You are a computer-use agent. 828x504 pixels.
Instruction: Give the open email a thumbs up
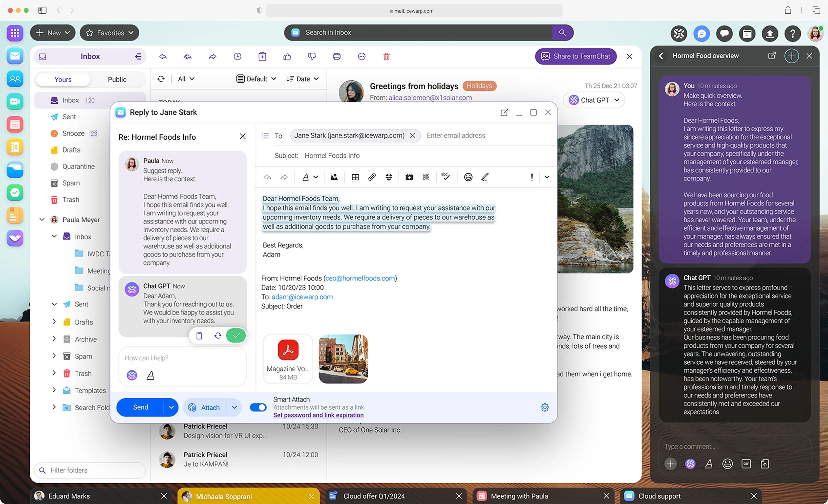click(x=287, y=56)
